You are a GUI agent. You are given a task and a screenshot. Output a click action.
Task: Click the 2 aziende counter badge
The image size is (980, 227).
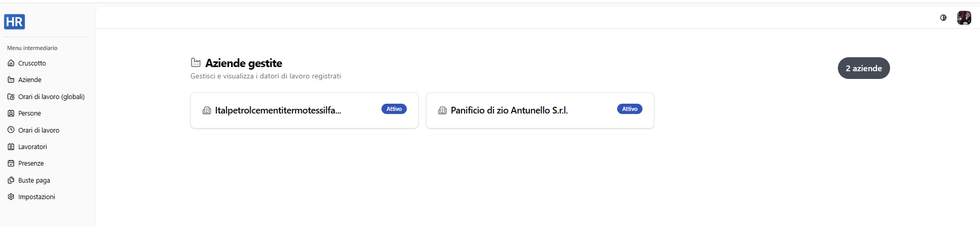tap(864, 68)
